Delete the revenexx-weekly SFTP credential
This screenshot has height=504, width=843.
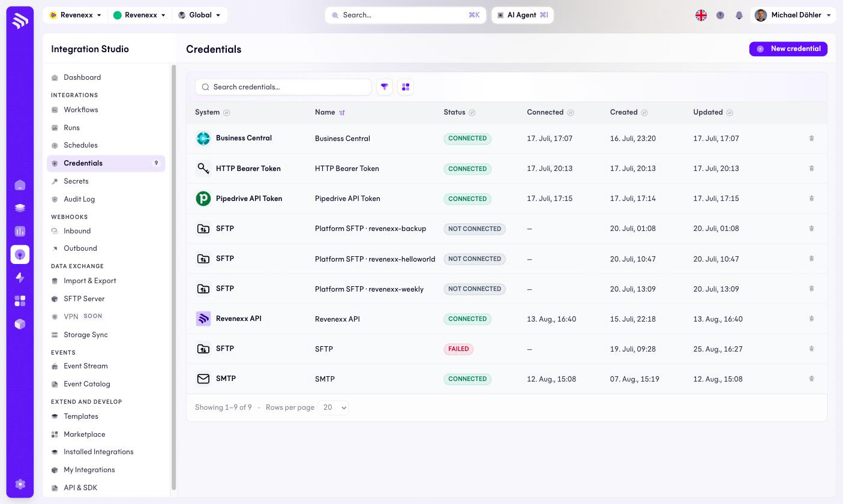[811, 289]
